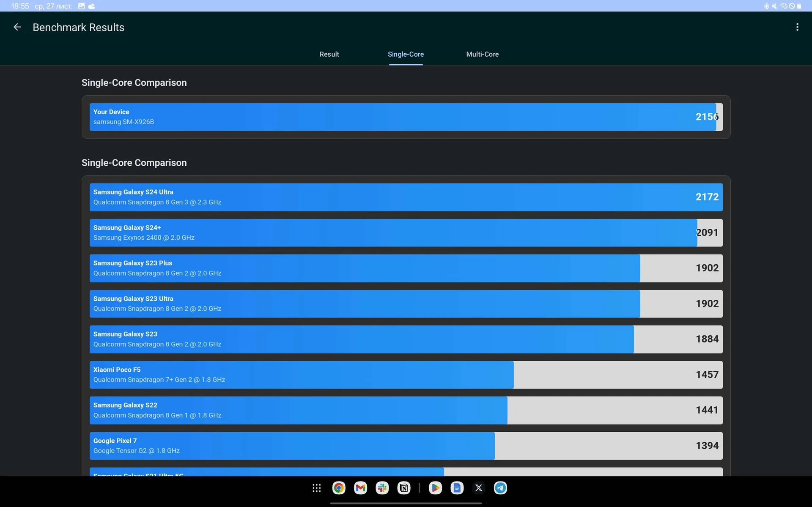
Task: Open the three-dot overflow menu
Action: 797,27
